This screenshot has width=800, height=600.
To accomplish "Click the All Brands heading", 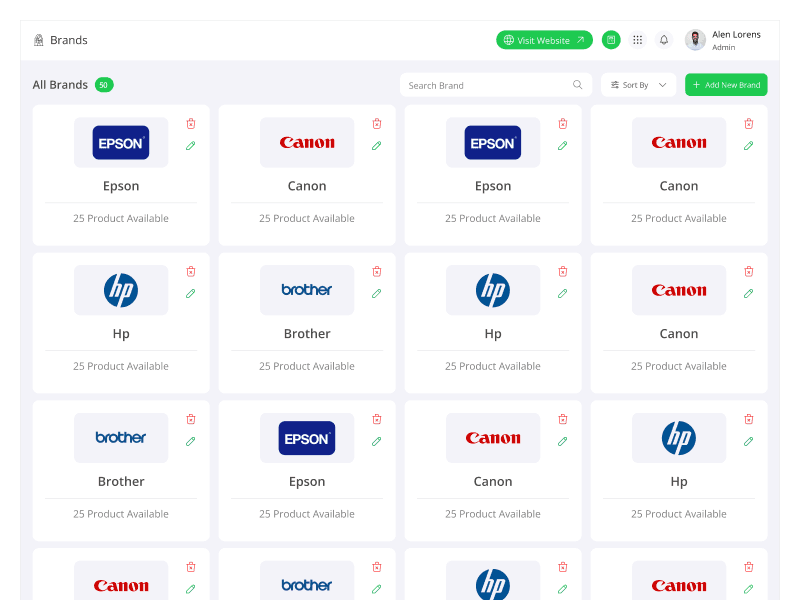I will click(60, 85).
